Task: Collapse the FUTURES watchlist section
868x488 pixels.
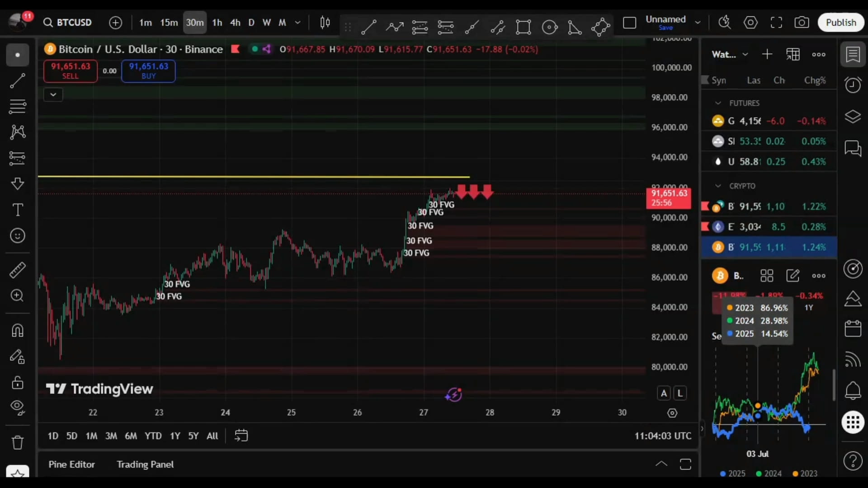Action: pos(718,103)
